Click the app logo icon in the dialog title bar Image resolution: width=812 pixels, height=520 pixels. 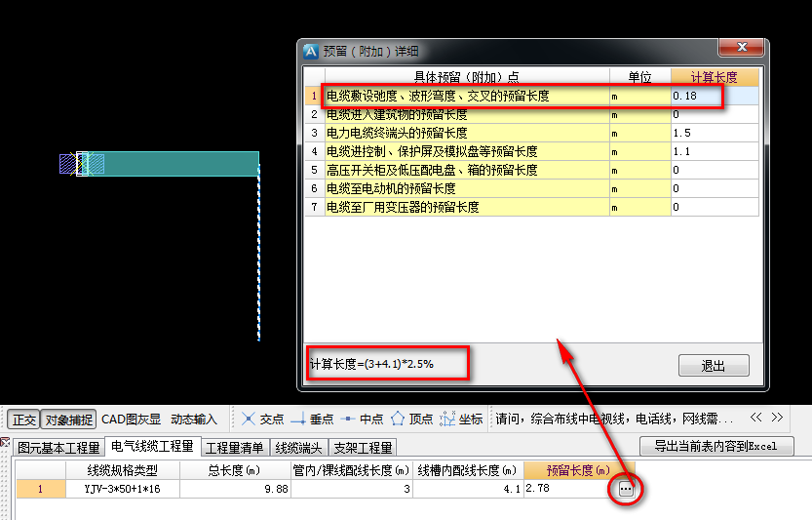pos(311,52)
